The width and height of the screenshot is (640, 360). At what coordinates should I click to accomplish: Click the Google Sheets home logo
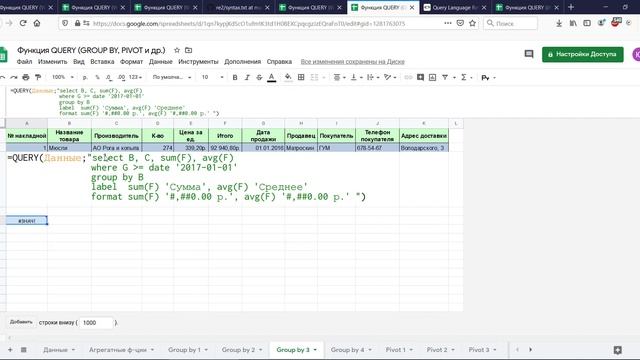click(x=3, y=55)
